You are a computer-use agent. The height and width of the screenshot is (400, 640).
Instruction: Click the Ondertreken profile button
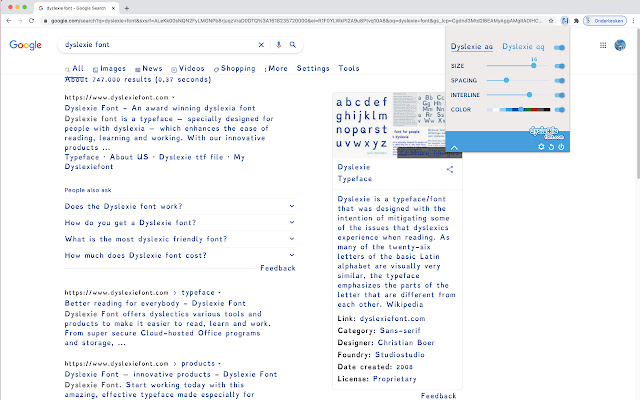(x=603, y=20)
